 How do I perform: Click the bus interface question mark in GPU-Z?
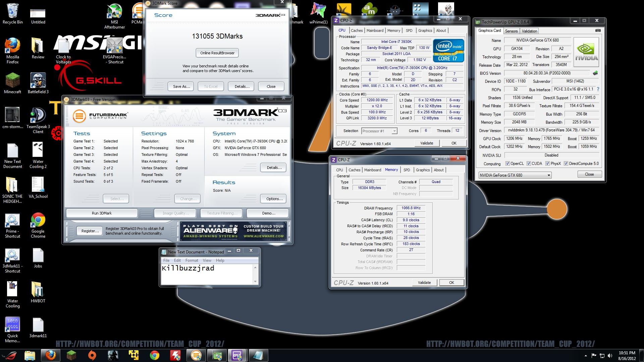pyautogui.click(x=598, y=89)
